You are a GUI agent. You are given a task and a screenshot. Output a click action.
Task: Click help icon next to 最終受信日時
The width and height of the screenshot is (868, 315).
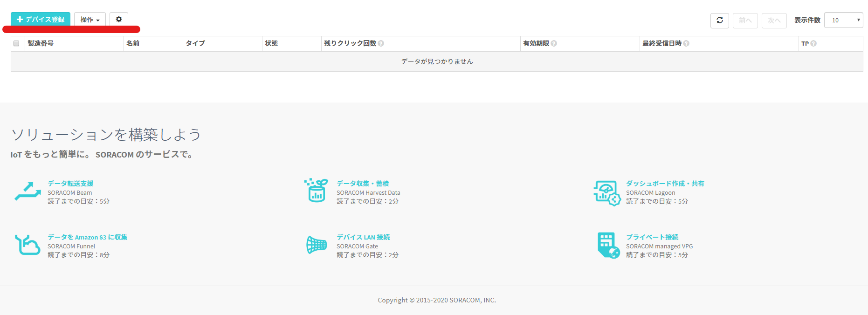point(686,43)
